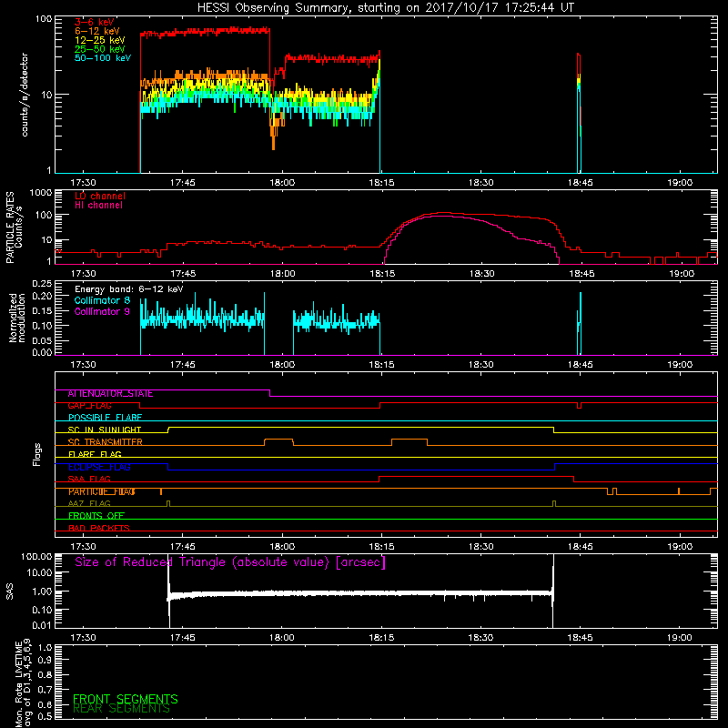Screen dimensions: 728x728
Task: Click the modulation spike near 18:45
Action: [580, 323]
